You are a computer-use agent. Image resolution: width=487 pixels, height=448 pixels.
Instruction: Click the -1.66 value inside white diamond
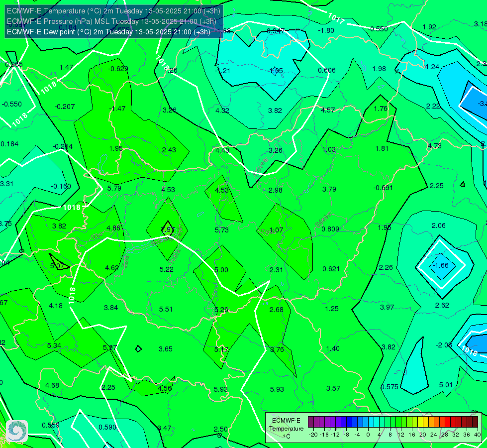tap(441, 265)
